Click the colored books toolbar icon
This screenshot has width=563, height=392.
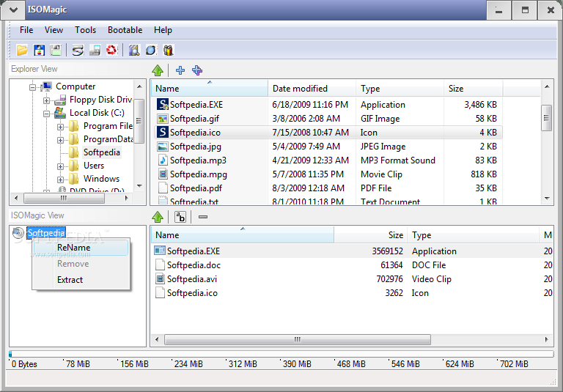(x=168, y=50)
